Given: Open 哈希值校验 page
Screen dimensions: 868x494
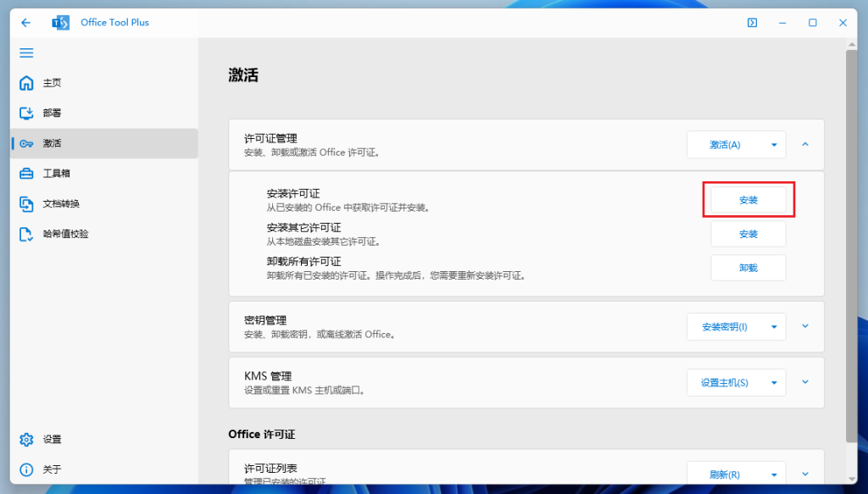Looking at the screenshot, I should tap(104, 234).
